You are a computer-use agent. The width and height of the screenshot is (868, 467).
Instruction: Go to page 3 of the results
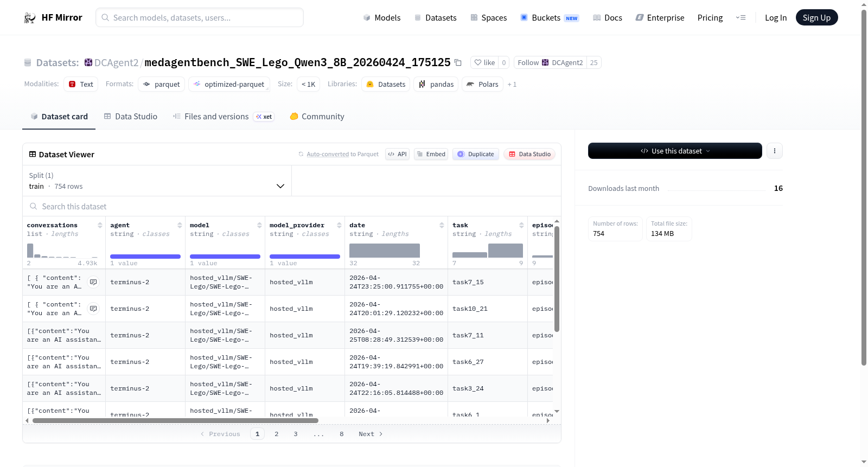(x=296, y=434)
